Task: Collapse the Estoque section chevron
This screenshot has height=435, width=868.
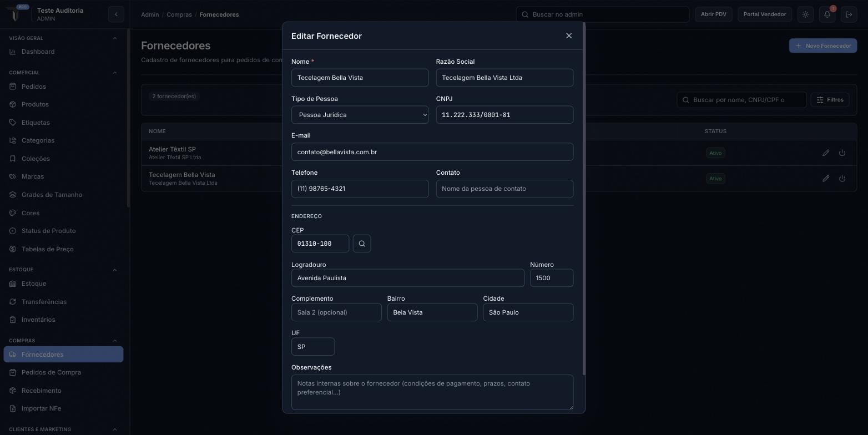Action: pos(115,270)
